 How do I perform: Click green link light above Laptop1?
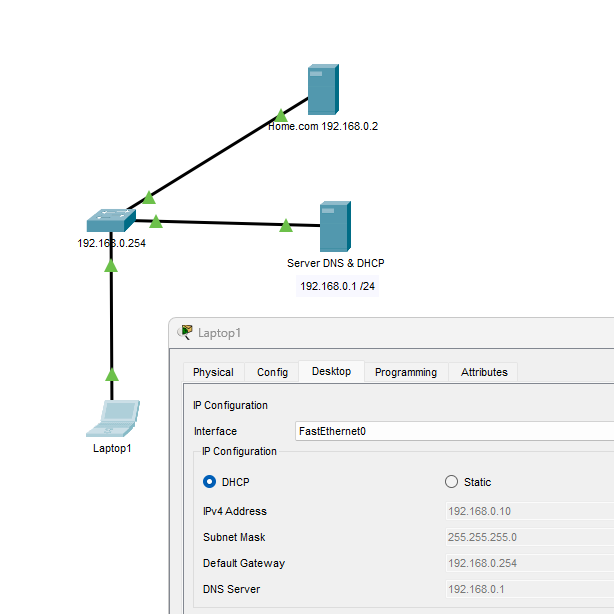point(111,375)
